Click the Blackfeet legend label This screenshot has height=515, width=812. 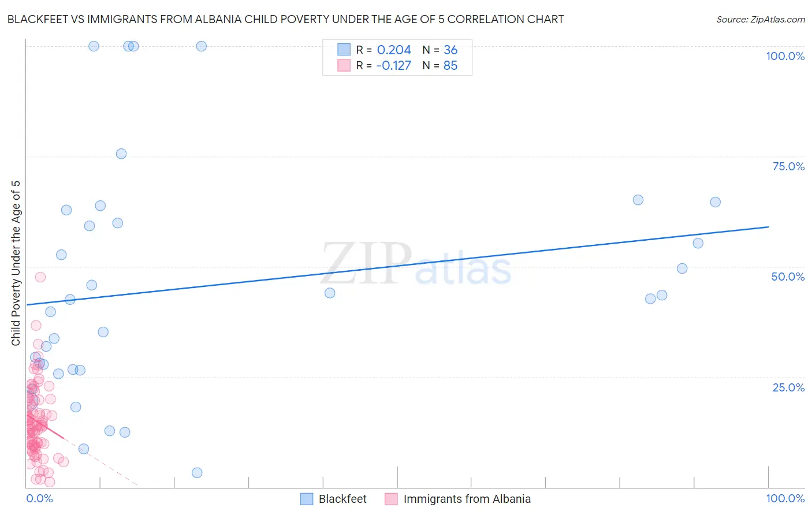click(342, 499)
